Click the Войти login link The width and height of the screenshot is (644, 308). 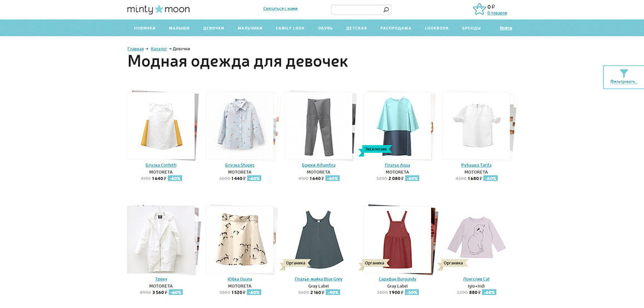pyautogui.click(x=506, y=28)
